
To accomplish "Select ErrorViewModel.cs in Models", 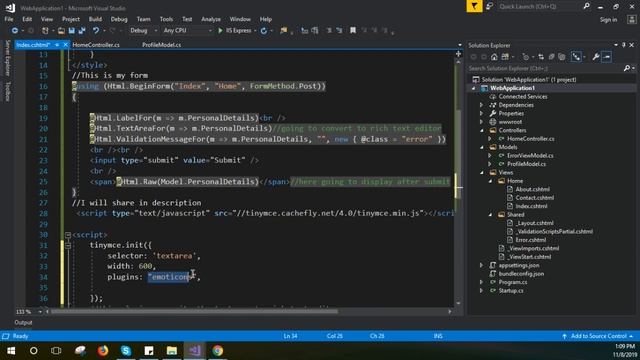I will pyautogui.click(x=530, y=156).
